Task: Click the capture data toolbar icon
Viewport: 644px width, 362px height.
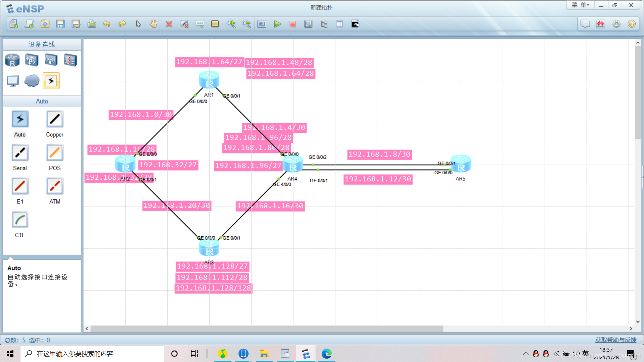Action: [308, 24]
